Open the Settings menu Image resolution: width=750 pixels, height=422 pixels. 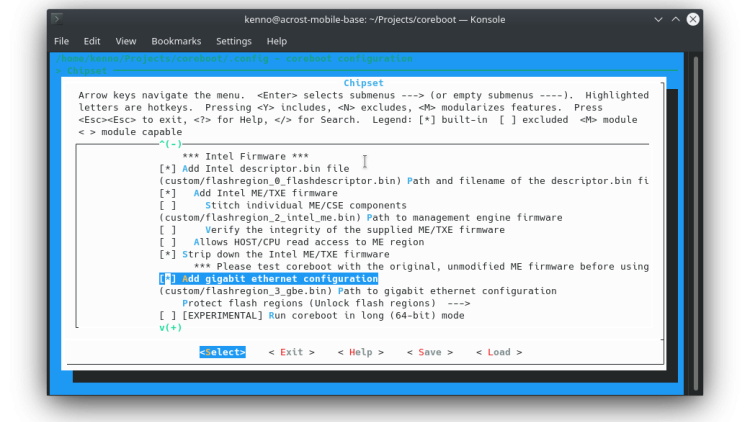pos(234,41)
